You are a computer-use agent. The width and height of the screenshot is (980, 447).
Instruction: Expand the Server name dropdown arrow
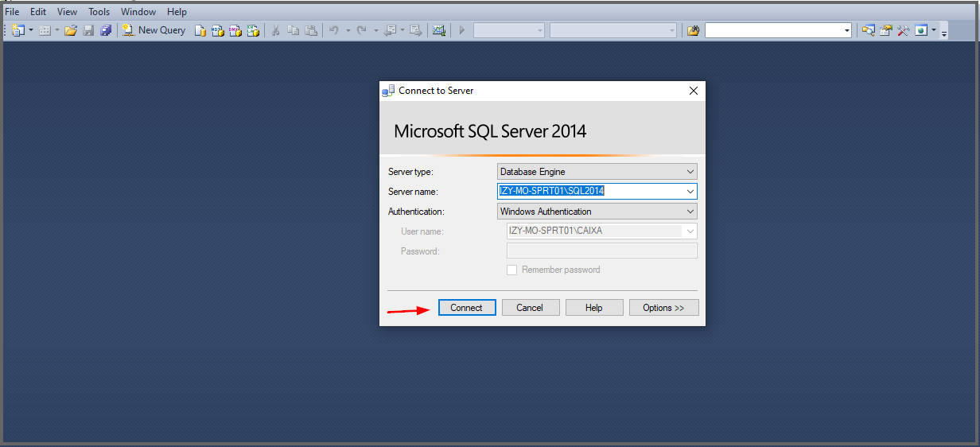(x=690, y=191)
